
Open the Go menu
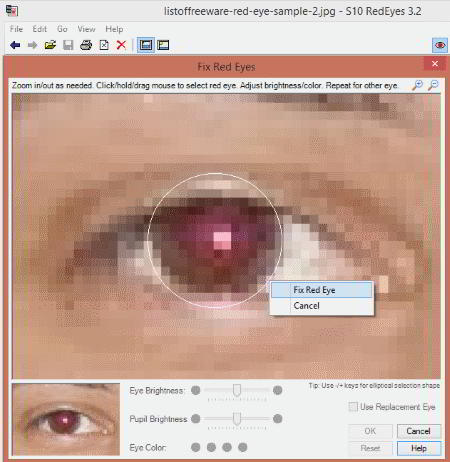coord(62,29)
